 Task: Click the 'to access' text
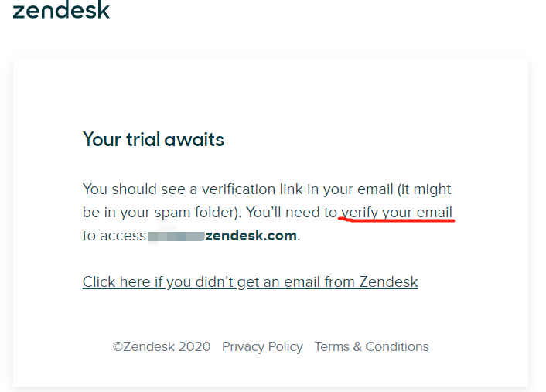pyautogui.click(x=114, y=236)
